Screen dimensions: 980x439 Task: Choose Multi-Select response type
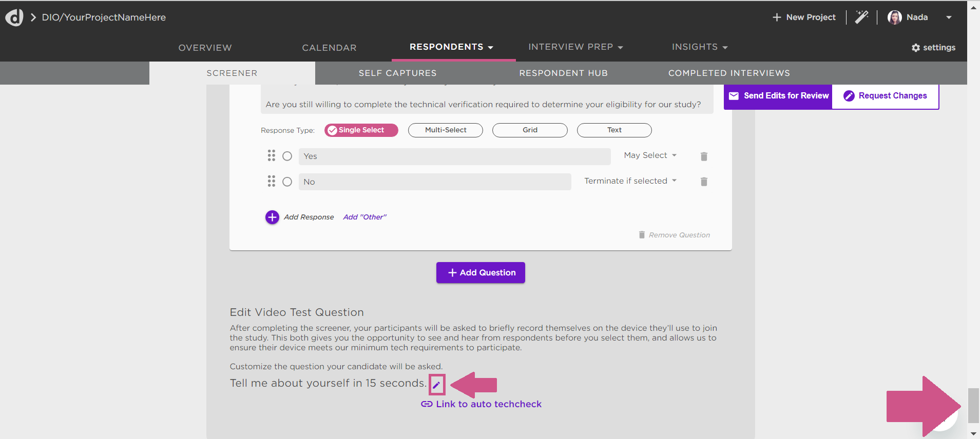446,130
